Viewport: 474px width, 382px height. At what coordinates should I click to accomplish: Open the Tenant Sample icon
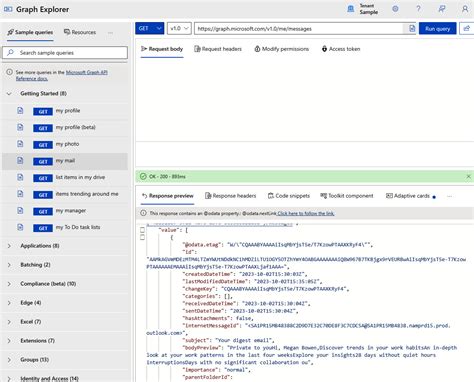coord(350,9)
